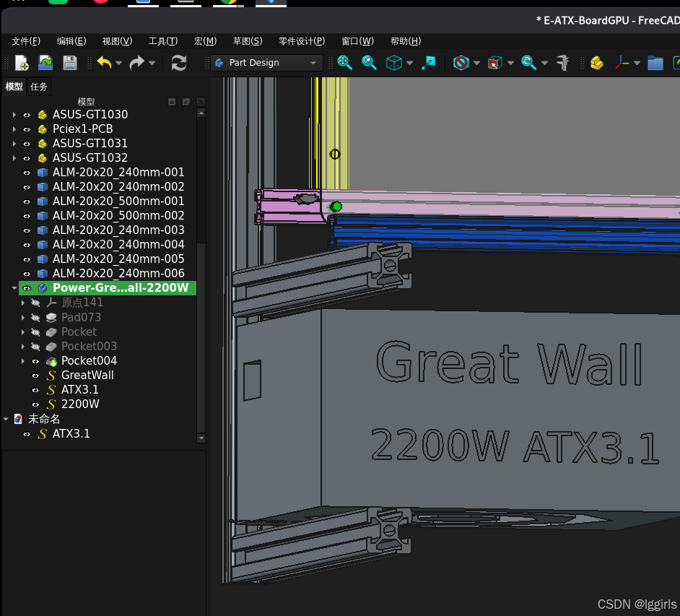This screenshot has height=616, width=680.
Task: Fit selection in view
Action: click(369, 63)
